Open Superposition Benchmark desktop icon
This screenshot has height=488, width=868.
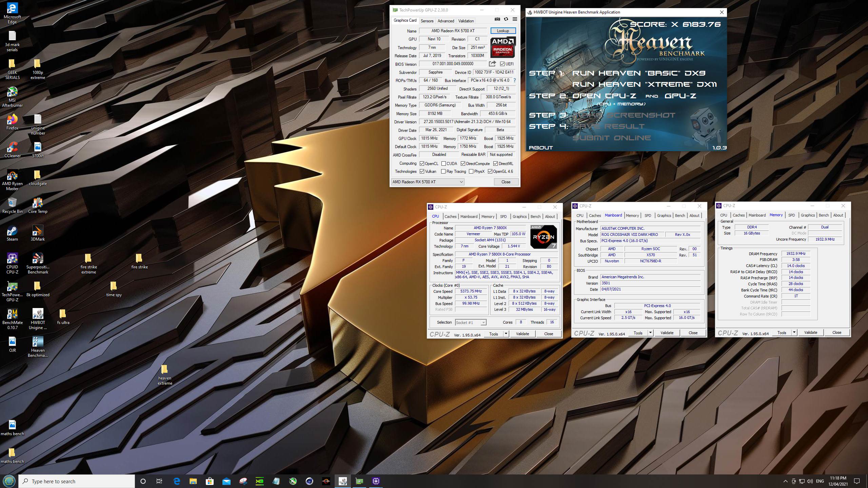38,264
